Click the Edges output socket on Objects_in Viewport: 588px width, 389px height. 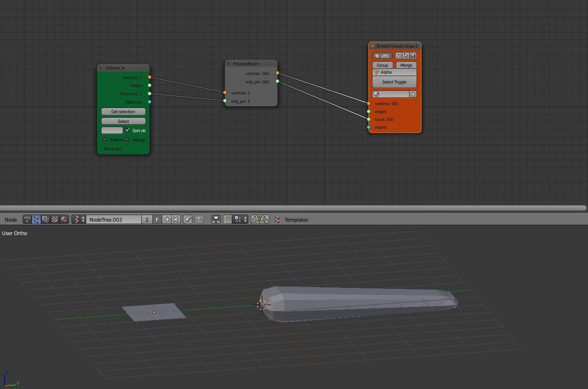149,85
